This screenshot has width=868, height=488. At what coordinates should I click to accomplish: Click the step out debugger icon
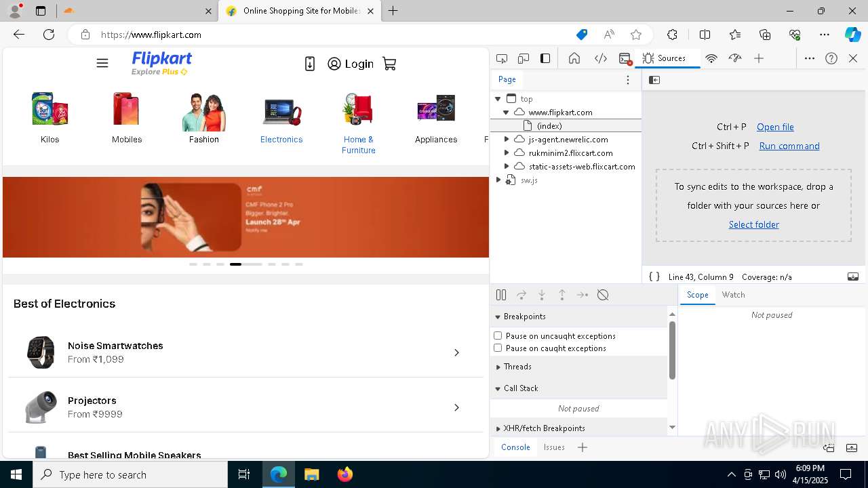(562, 295)
